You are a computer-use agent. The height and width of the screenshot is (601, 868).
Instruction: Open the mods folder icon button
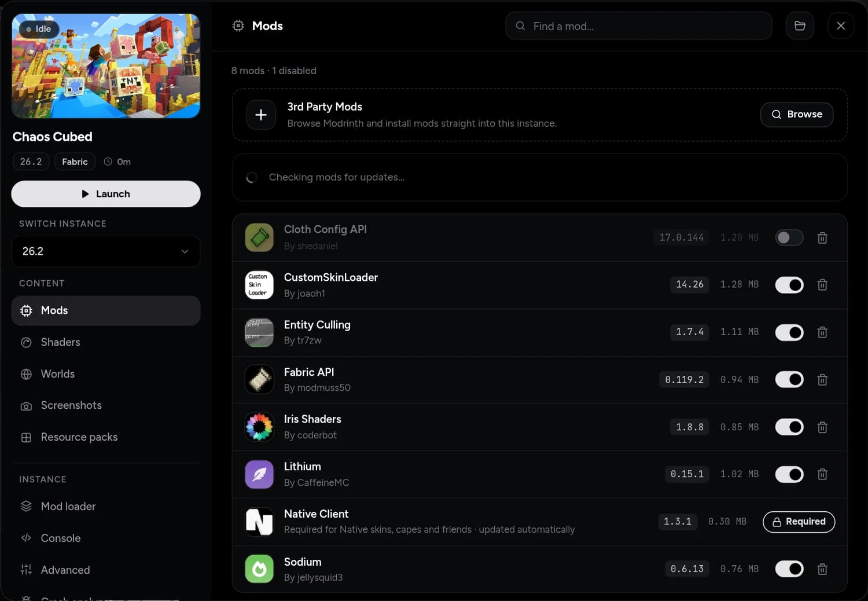(800, 25)
